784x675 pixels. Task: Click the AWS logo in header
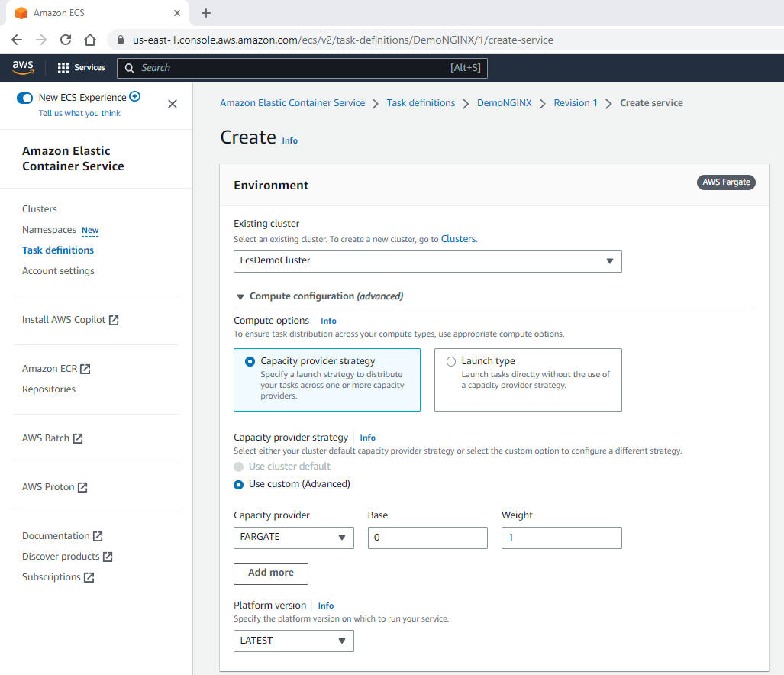tap(23, 67)
